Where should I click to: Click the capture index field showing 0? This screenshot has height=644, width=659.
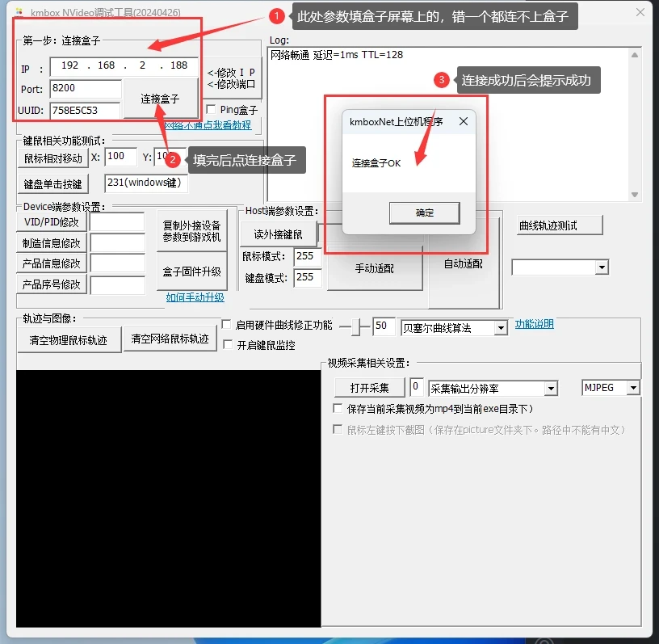point(416,386)
